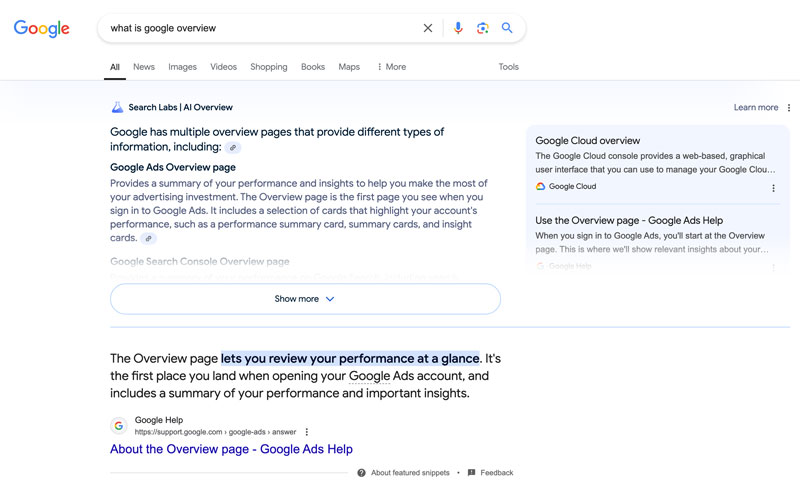Open the Tools options
The height and width of the screenshot is (485, 800).
click(x=509, y=67)
